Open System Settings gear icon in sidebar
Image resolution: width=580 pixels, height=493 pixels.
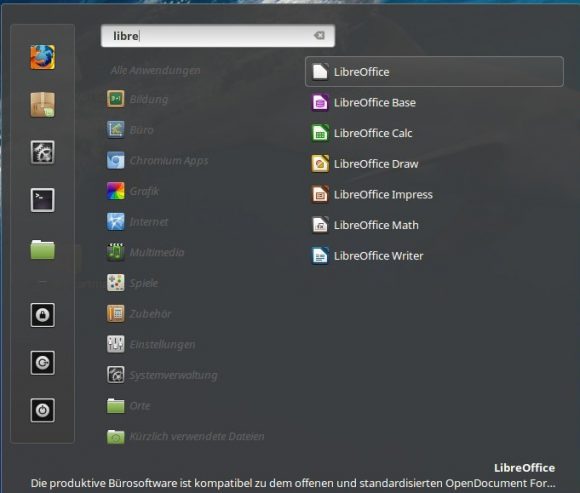[x=43, y=152]
